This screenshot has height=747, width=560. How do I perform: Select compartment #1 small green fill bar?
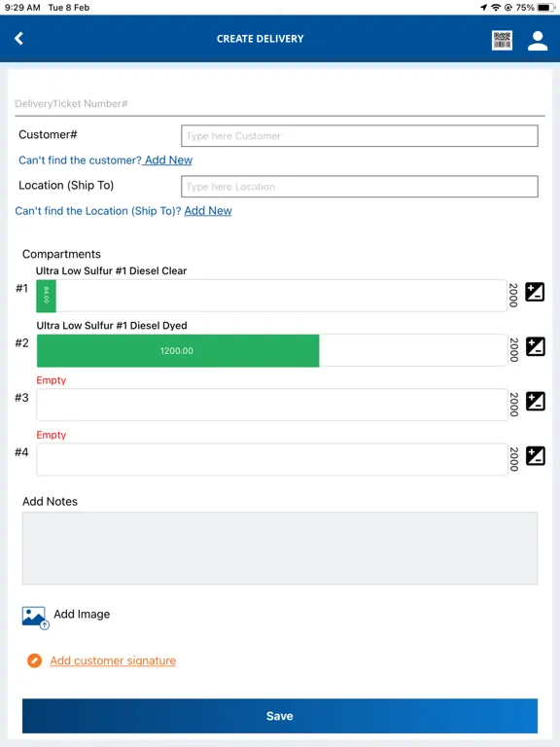point(47,296)
